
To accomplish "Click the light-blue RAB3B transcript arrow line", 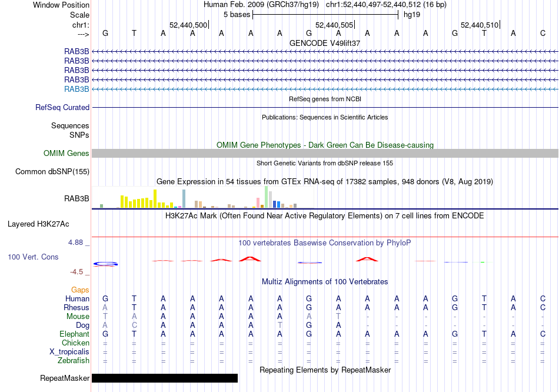I will pyautogui.click(x=325, y=89).
